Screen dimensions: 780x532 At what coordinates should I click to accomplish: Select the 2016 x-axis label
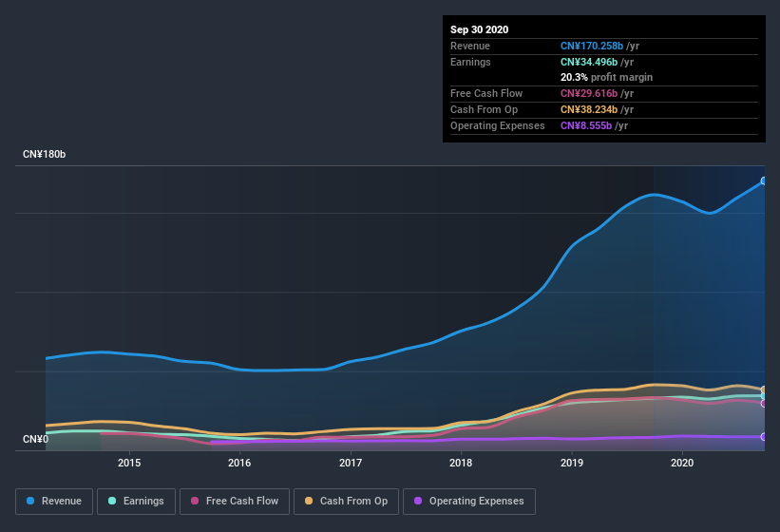click(239, 463)
